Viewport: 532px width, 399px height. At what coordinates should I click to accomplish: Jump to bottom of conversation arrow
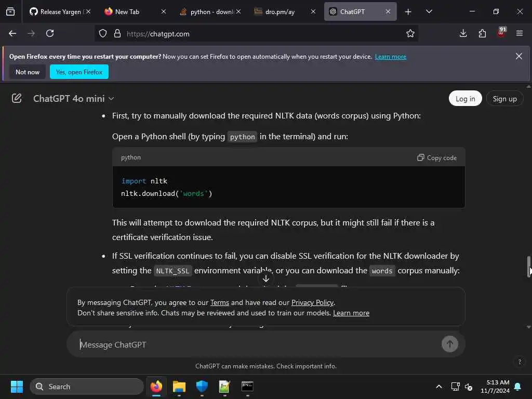pos(266,279)
